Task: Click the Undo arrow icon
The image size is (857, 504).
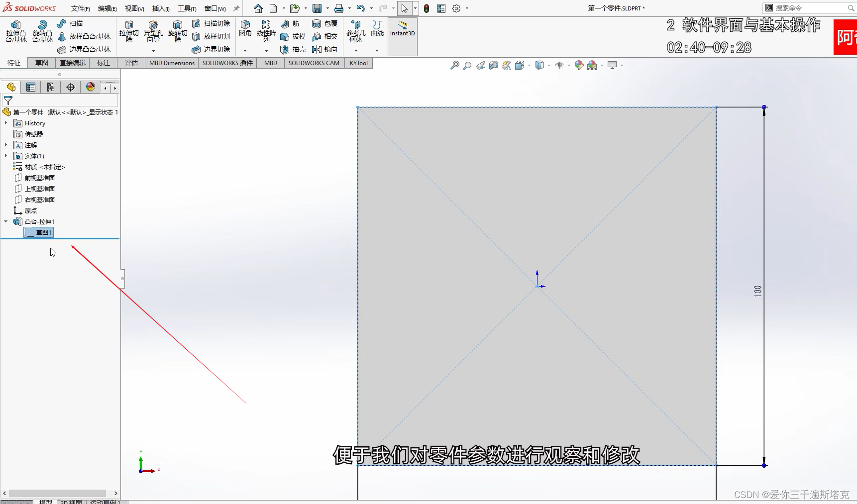Action: tap(361, 8)
